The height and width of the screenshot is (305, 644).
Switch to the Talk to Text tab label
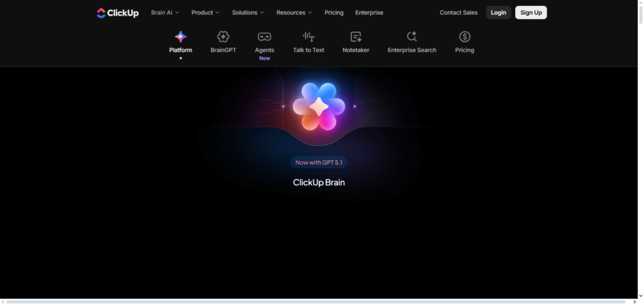(x=308, y=50)
